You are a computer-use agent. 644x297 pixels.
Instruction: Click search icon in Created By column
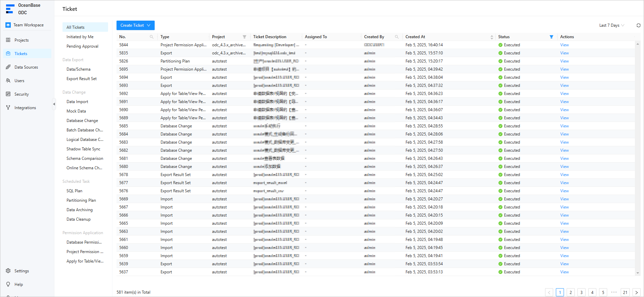pyautogui.click(x=397, y=37)
